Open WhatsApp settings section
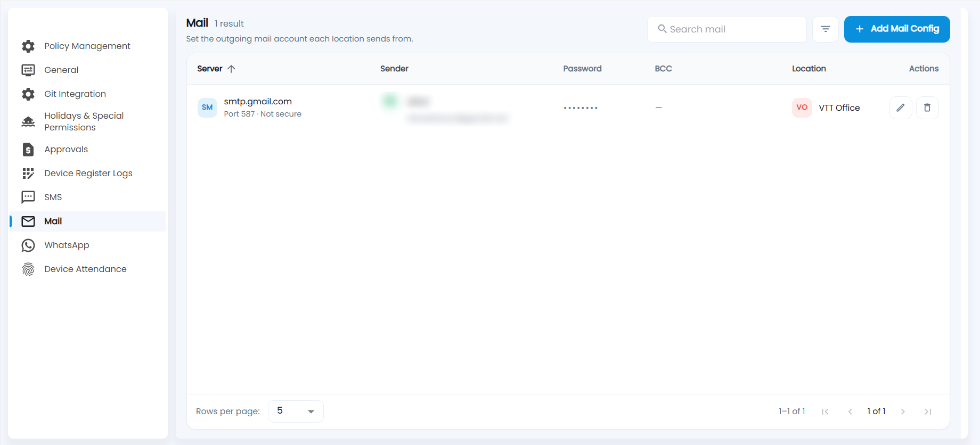Screen dimensions: 980x445 coord(88,245)
